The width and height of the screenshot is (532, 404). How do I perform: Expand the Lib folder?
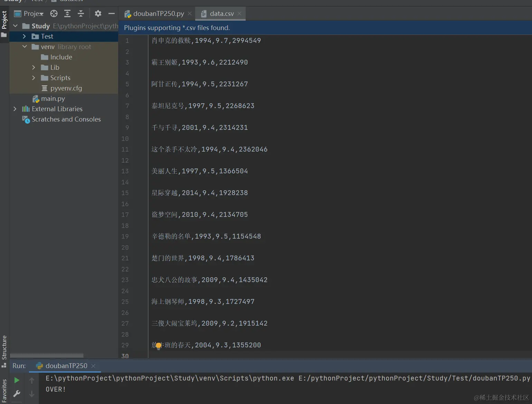34,67
